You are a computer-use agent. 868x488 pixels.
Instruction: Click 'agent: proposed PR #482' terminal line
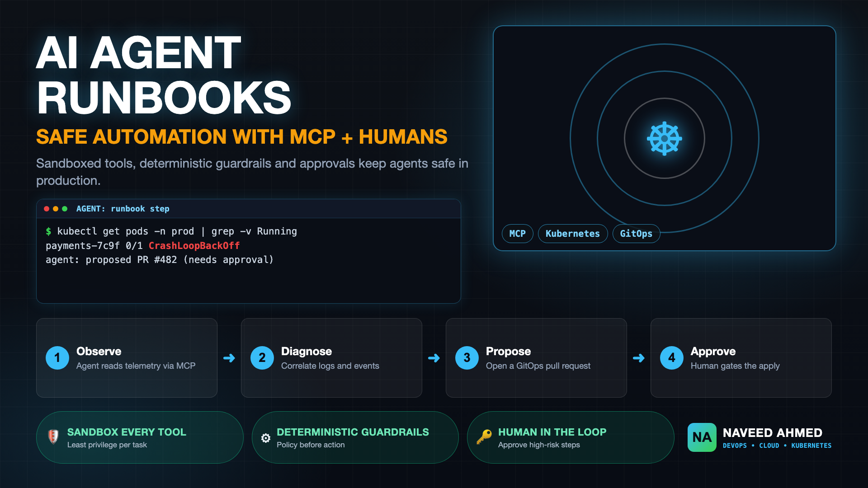click(160, 260)
